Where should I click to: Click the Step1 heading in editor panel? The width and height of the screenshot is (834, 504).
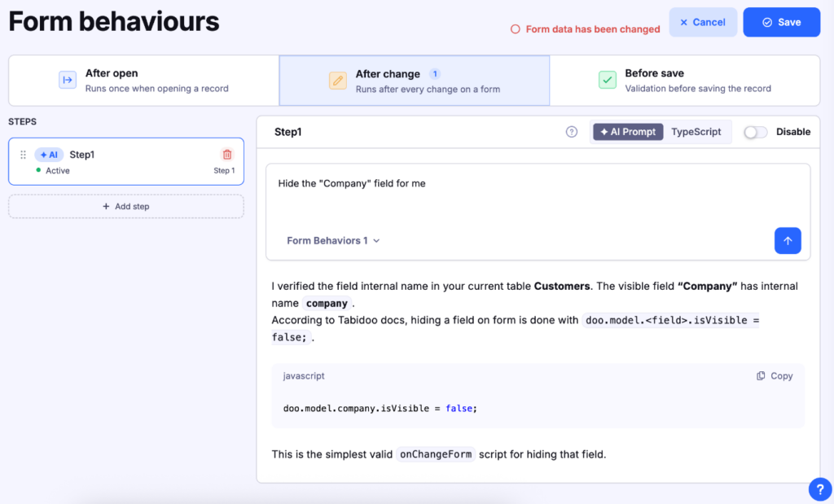tap(288, 132)
